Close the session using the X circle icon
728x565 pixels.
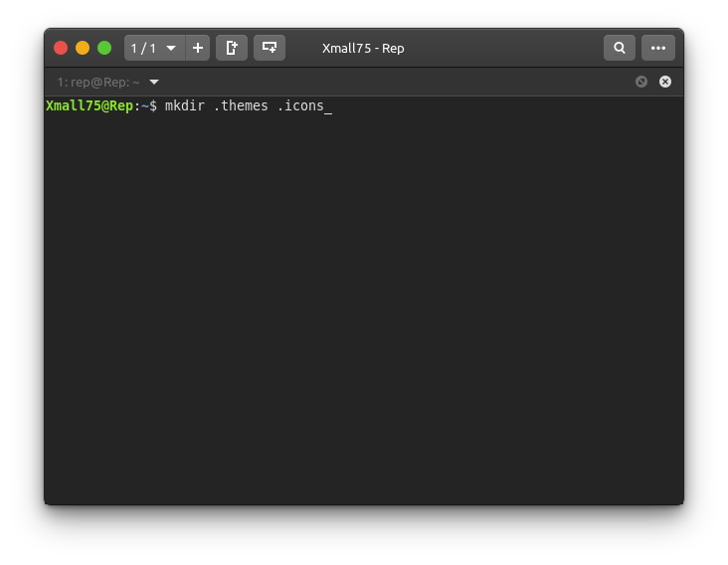click(x=665, y=82)
